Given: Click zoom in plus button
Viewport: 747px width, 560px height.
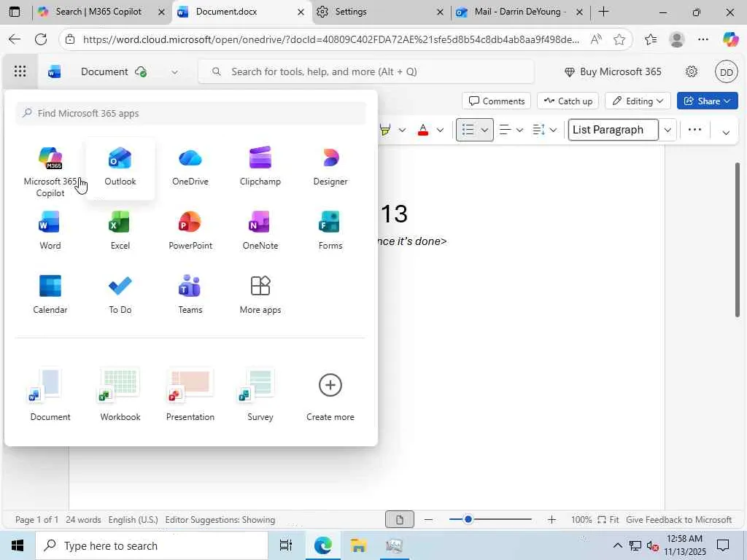Looking at the screenshot, I should [x=551, y=519].
